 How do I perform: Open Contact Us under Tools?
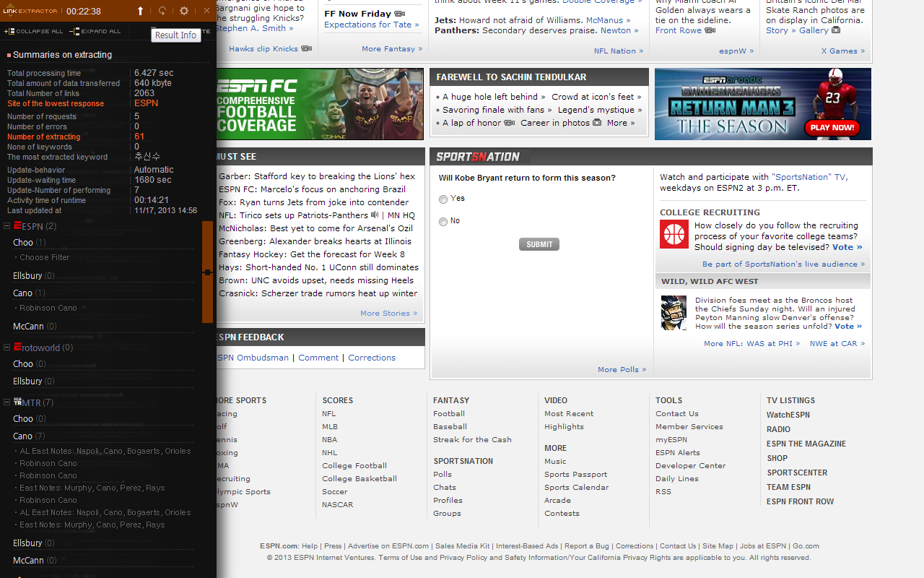tap(677, 414)
